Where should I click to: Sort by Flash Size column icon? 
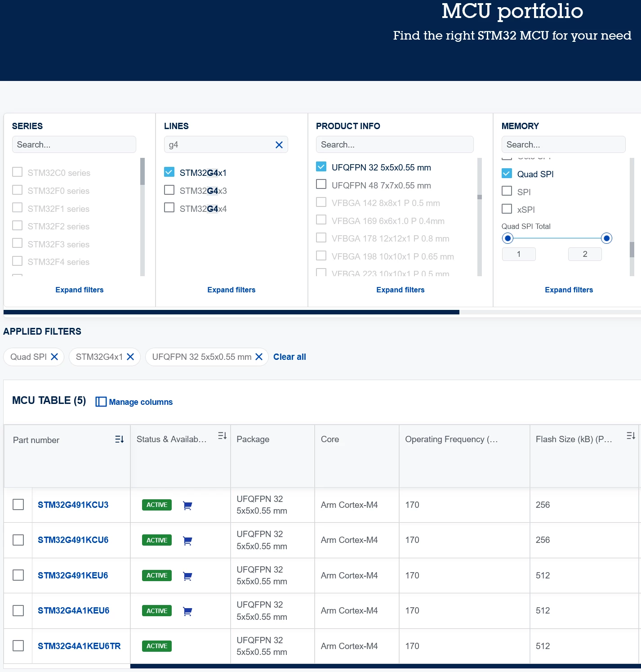coord(631,436)
